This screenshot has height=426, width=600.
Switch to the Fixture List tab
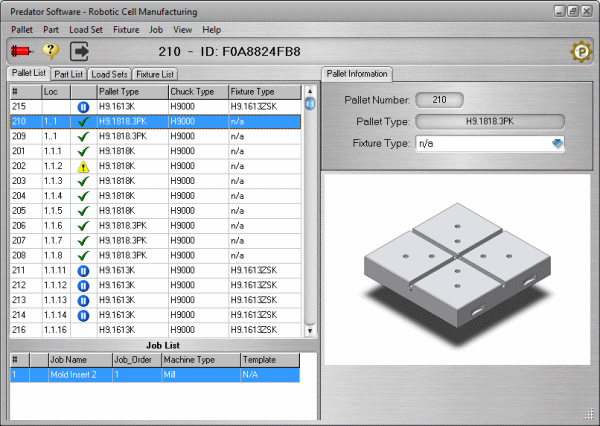pos(155,74)
